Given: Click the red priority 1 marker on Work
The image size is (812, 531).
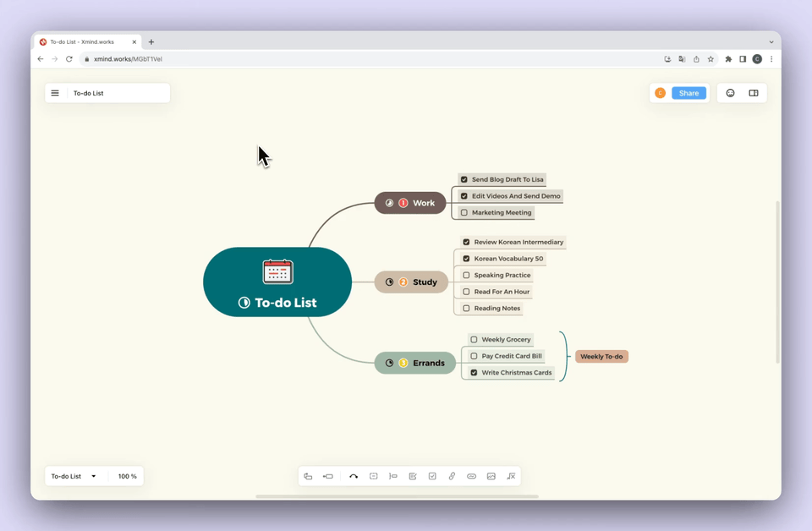Looking at the screenshot, I should tap(403, 203).
